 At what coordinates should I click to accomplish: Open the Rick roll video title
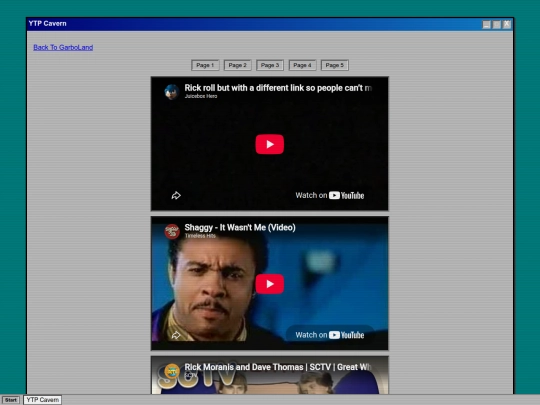point(278,88)
